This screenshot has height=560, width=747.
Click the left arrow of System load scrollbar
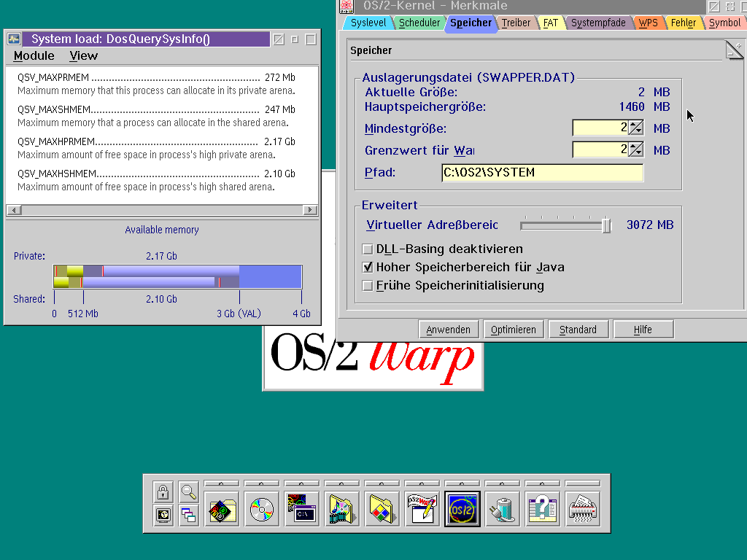coord(15,210)
